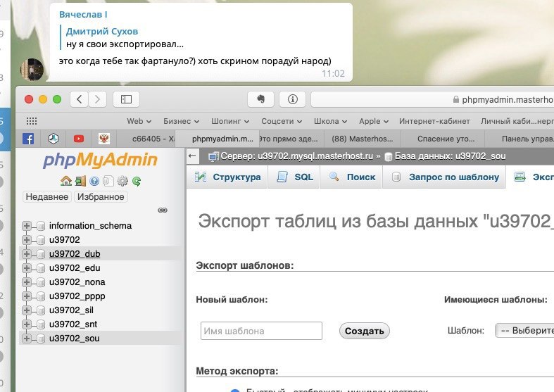Expand the u39702_sou database

tap(27, 339)
